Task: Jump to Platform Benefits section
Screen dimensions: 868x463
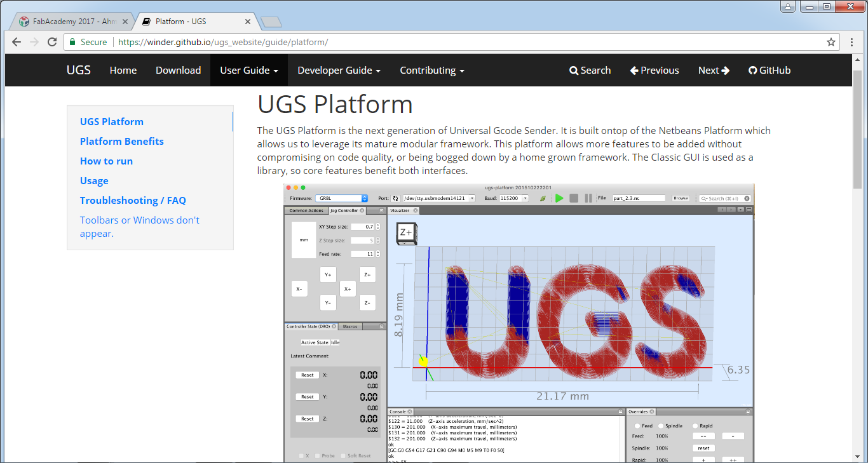Action: click(122, 142)
